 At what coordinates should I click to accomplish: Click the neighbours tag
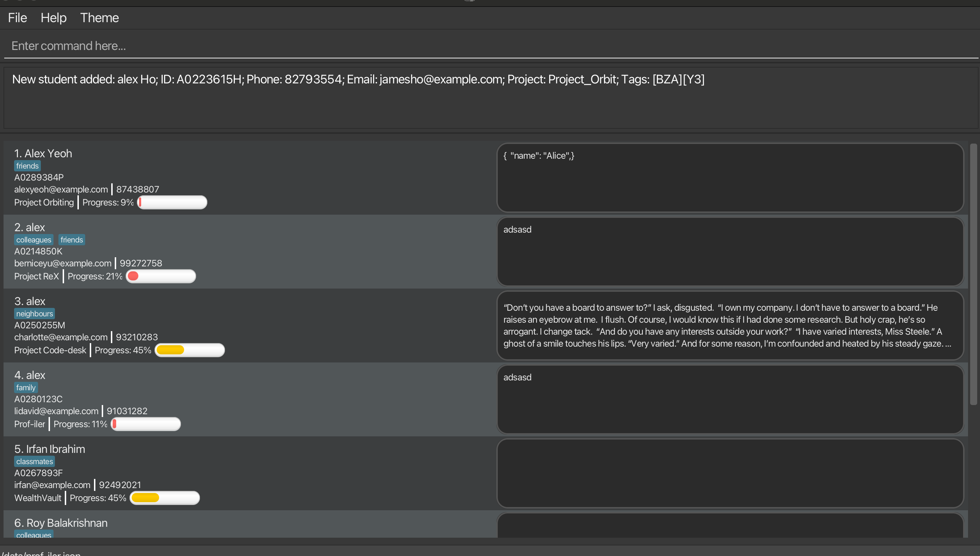click(34, 314)
